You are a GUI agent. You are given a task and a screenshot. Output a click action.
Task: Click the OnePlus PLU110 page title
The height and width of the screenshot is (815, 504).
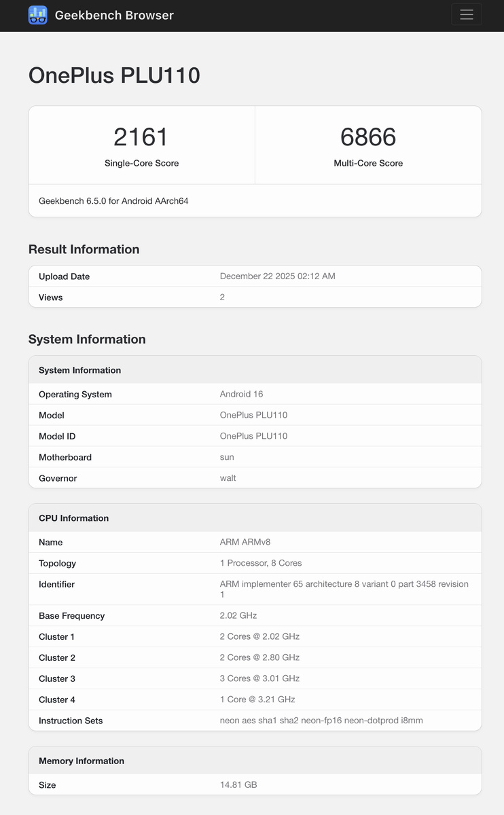click(x=113, y=77)
